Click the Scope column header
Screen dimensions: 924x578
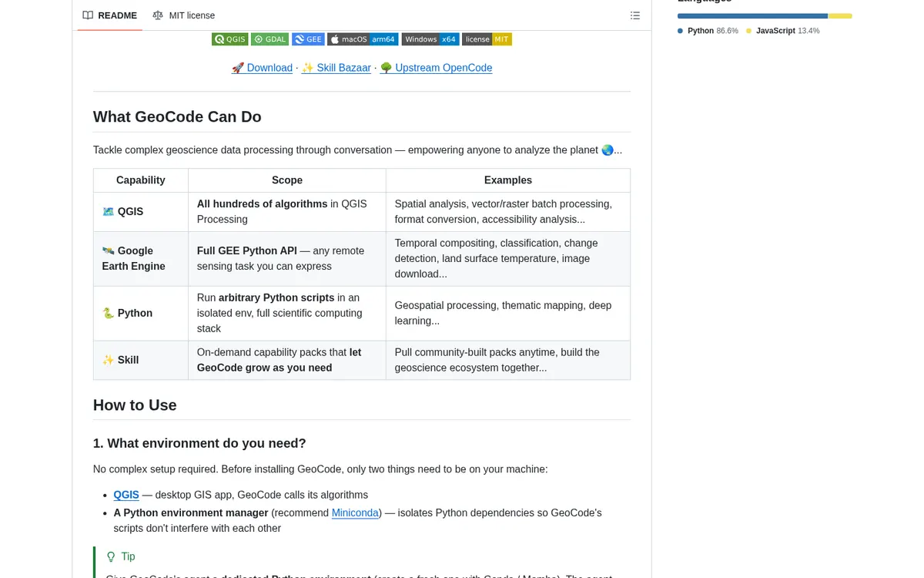(x=287, y=180)
